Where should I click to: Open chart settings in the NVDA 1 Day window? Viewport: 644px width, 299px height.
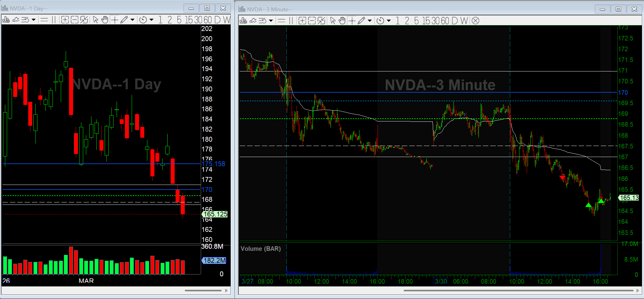(6, 20)
